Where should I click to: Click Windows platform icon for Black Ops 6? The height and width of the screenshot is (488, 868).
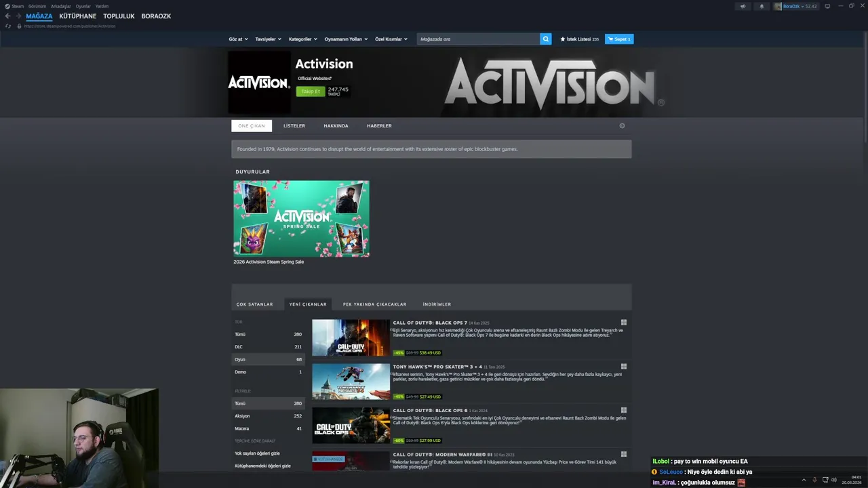[x=623, y=410]
